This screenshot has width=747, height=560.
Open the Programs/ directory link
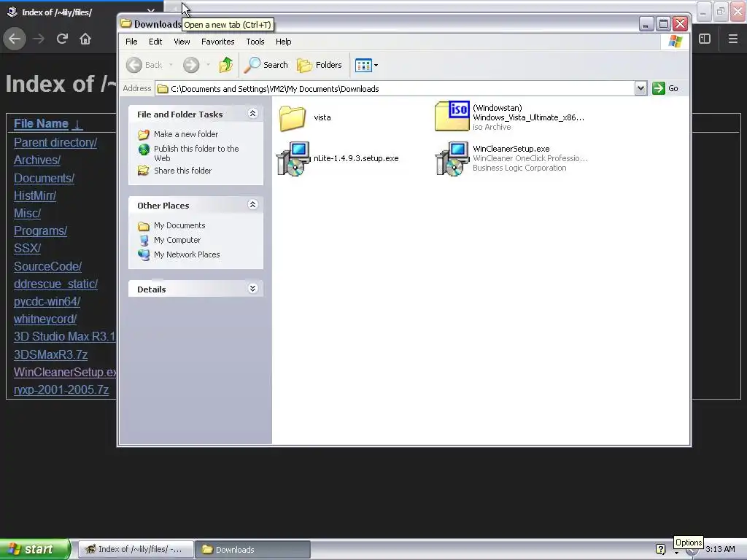click(41, 231)
